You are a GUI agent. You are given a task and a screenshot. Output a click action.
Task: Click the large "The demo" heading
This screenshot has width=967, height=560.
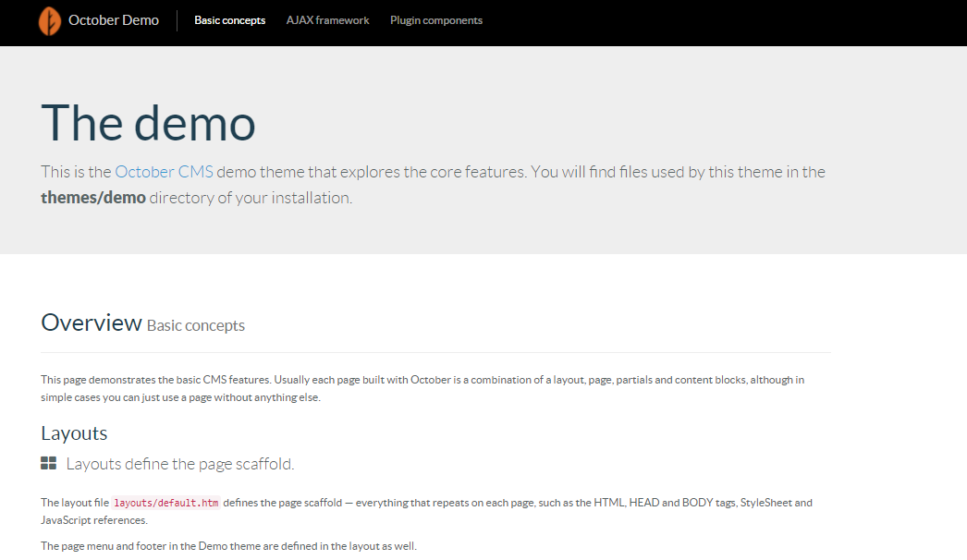[148, 121]
